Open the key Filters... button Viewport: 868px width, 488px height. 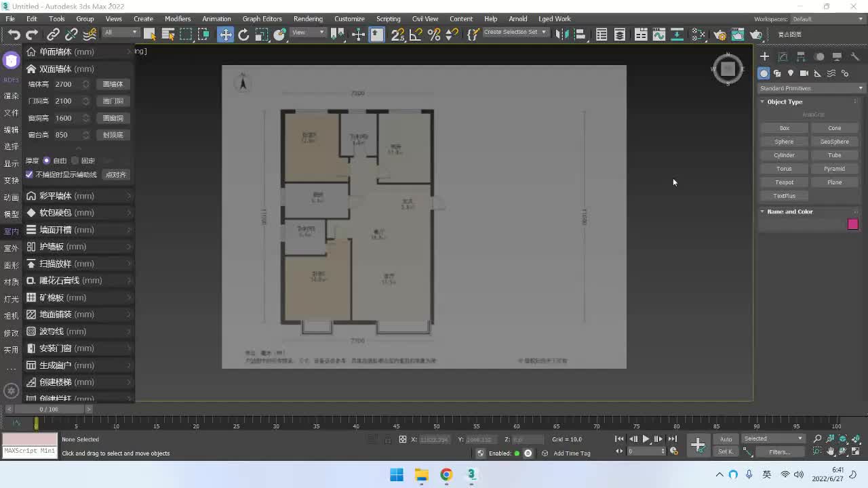[x=779, y=452]
